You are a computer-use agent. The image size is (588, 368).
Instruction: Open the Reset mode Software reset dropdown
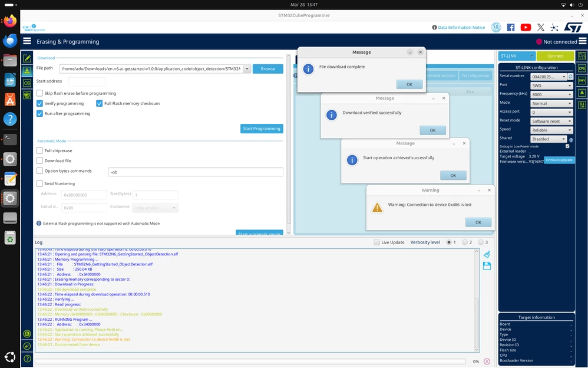click(x=551, y=121)
